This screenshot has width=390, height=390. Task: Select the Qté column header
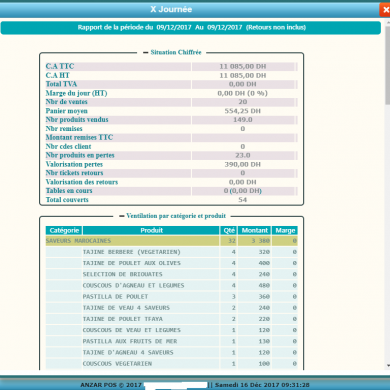(x=229, y=230)
